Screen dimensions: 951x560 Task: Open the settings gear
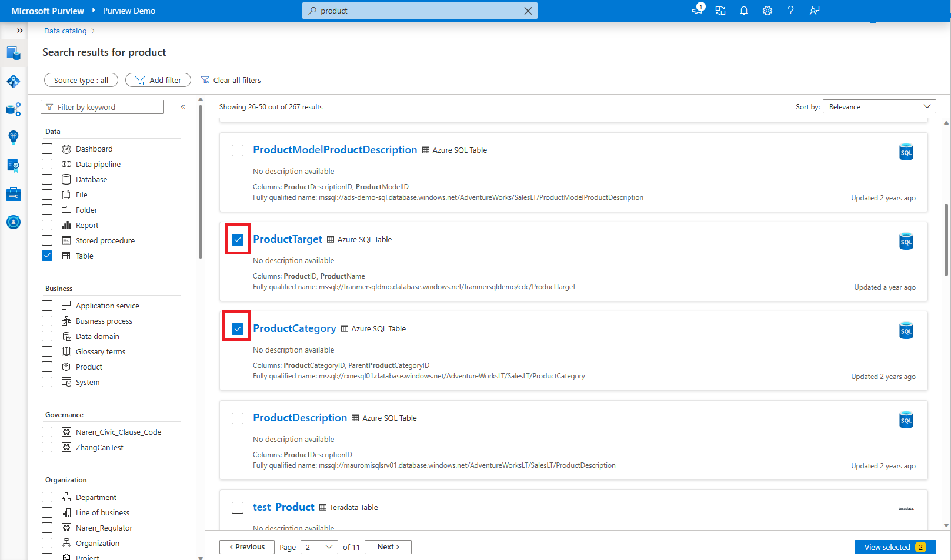[768, 11]
